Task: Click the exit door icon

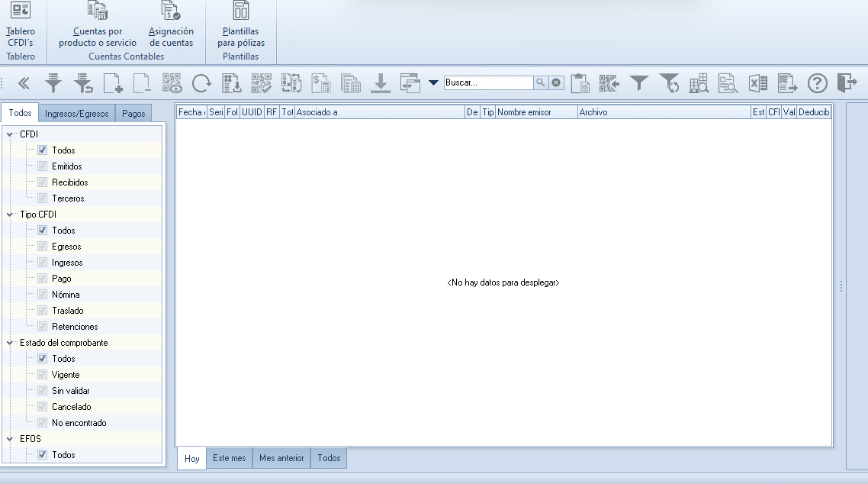Action: 846,83
